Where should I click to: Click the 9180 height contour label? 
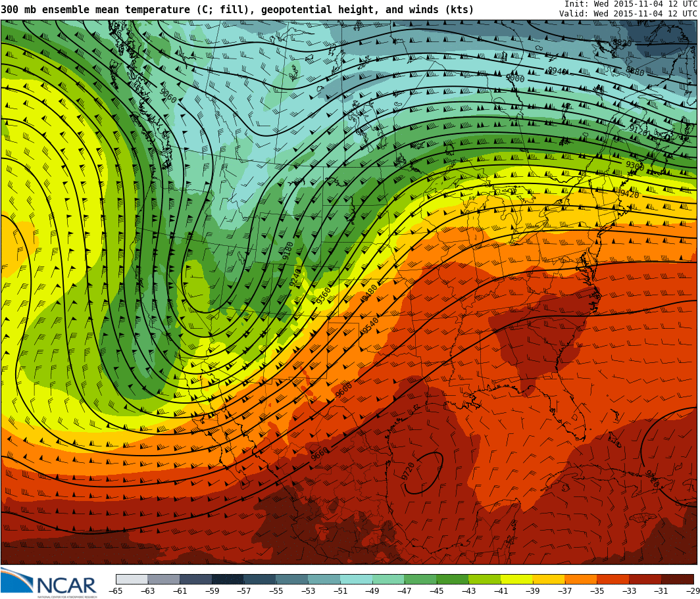288,251
